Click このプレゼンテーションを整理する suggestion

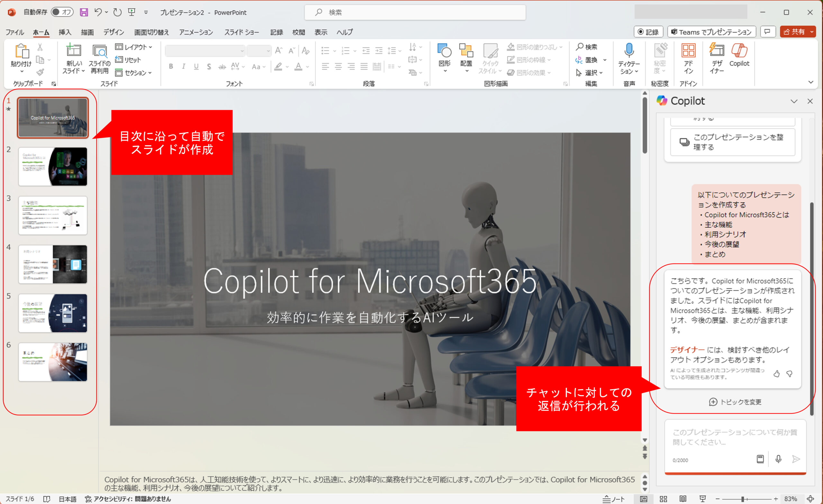732,142
